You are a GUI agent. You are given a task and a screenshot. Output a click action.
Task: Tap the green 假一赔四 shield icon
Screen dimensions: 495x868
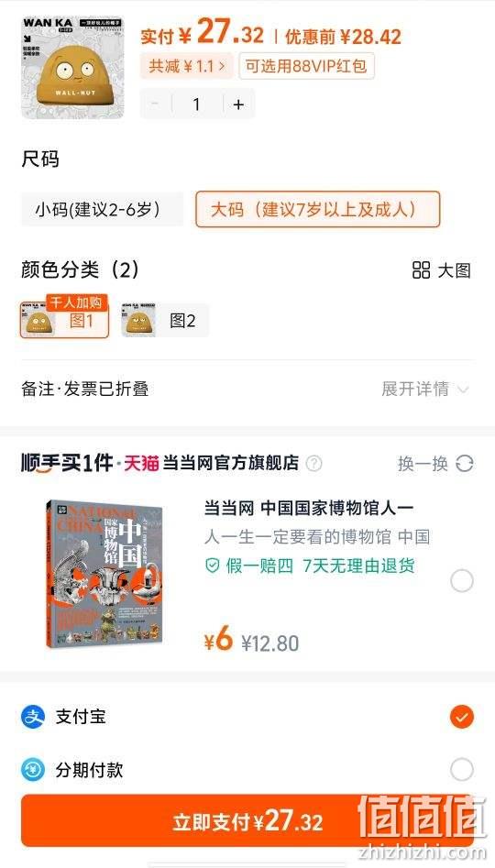213,566
